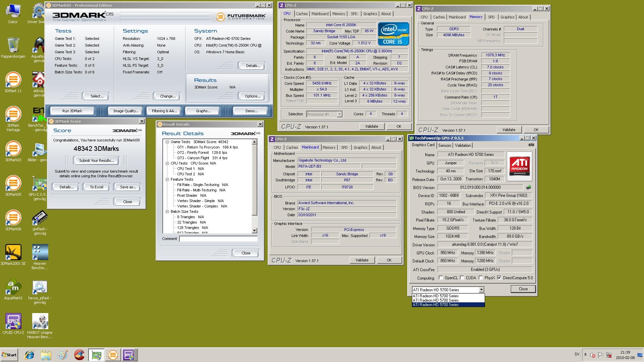Click Action Center flag tray icon

point(601,355)
